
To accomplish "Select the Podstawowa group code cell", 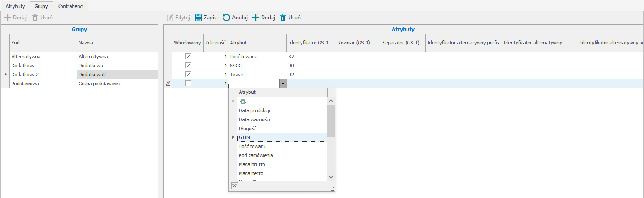I will click(x=43, y=84).
